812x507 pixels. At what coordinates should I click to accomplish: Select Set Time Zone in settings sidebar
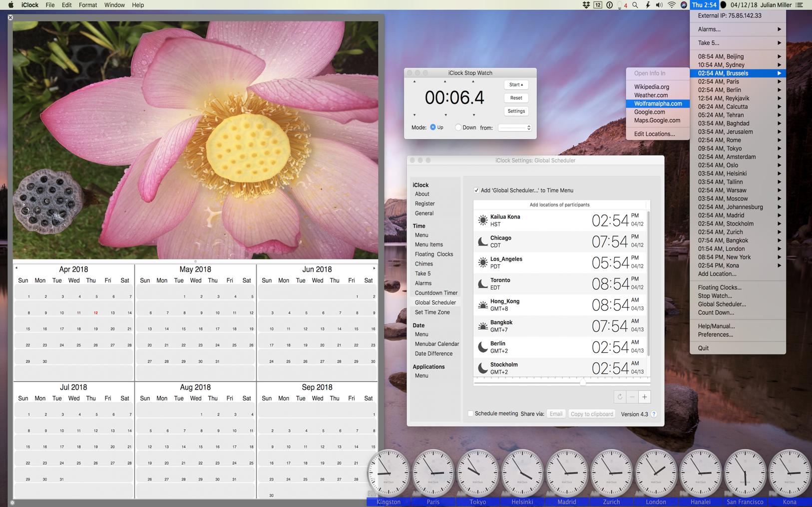pyautogui.click(x=432, y=312)
